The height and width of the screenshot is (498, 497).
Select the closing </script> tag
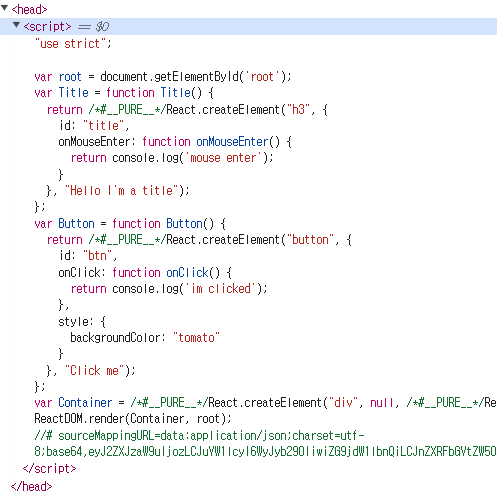click(49, 469)
